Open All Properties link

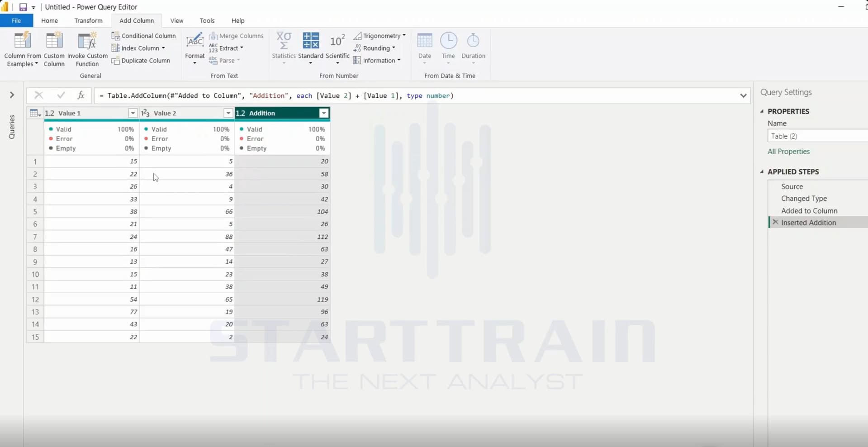click(x=788, y=152)
